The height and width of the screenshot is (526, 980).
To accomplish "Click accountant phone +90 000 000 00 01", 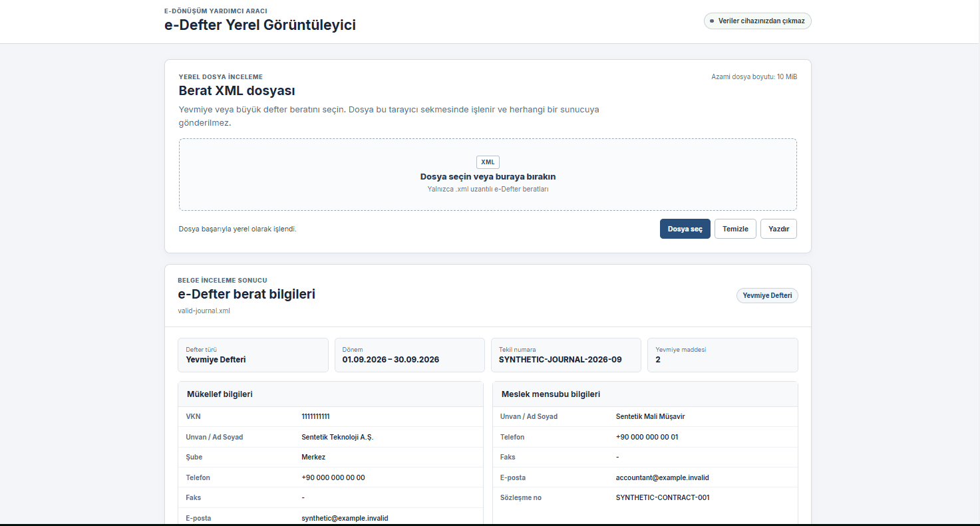I will click(647, 438).
